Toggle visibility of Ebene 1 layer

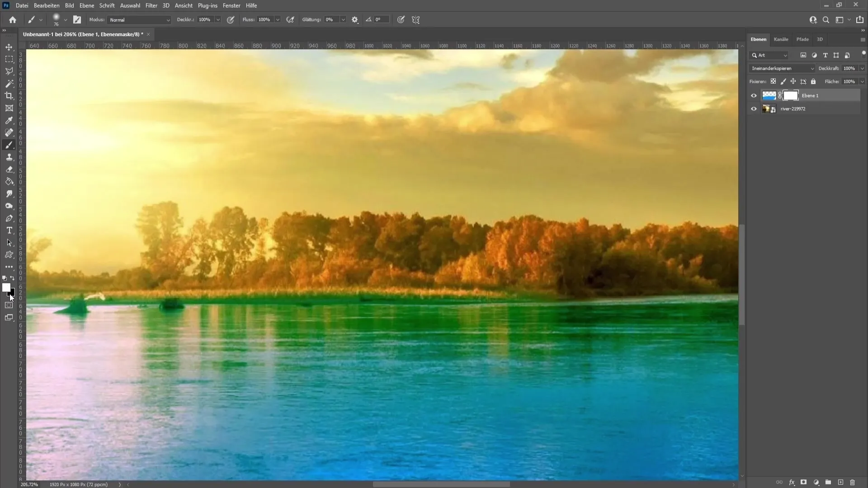(753, 95)
